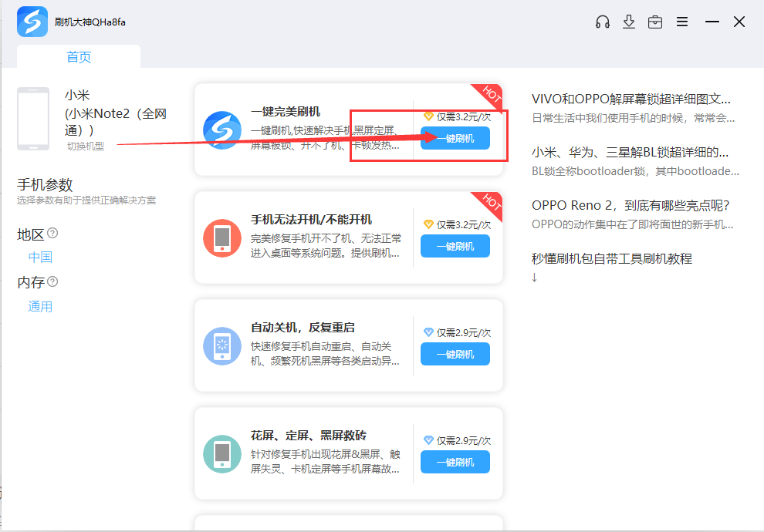
Task: Click the price 仅需2.9元/次 in 自动关机 card
Action: (463, 333)
